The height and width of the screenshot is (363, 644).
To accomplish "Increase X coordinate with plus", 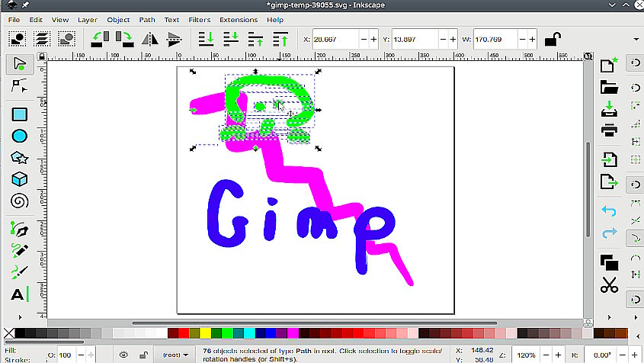I will pyautogui.click(x=373, y=40).
